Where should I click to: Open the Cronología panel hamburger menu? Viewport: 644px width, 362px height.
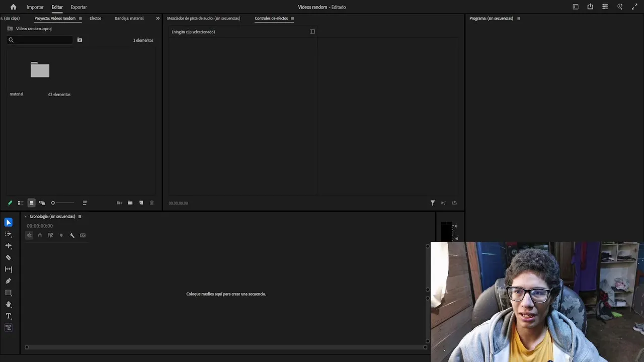pos(79,217)
